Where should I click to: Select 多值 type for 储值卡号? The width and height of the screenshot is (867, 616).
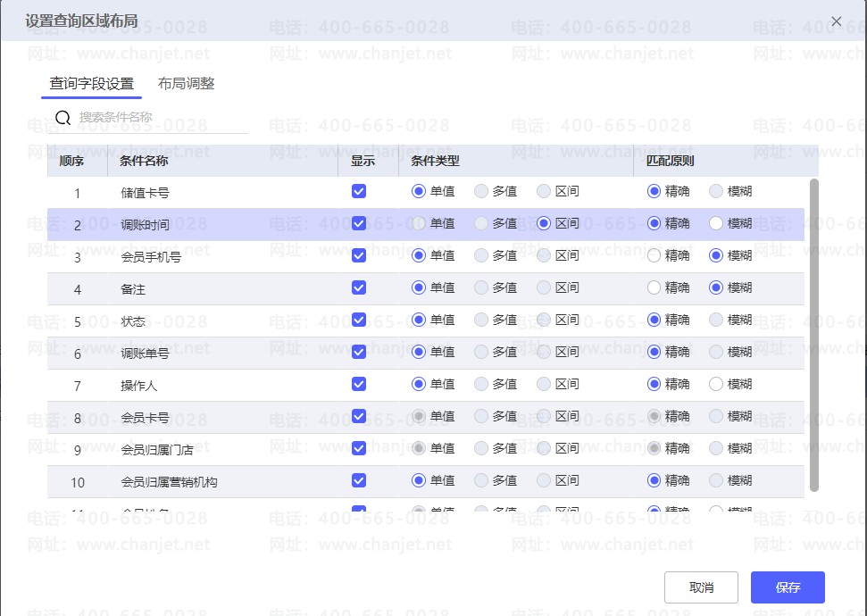[x=481, y=191]
